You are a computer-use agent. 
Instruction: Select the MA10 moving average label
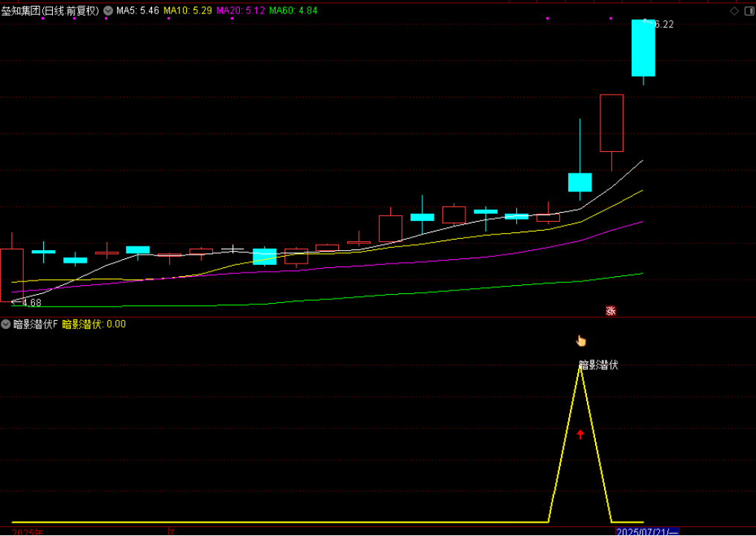point(187,11)
